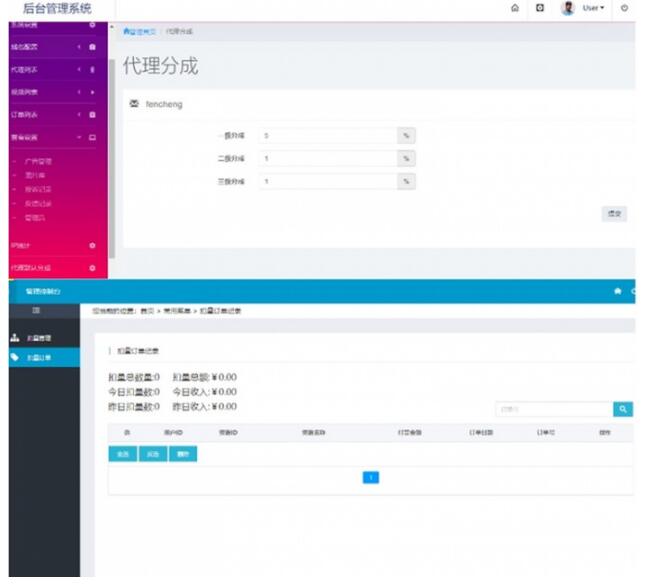Image resolution: width=649 pixels, height=584 pixels.
Task: Click the 全选 select-all button
Action: [x=123, y=454]
